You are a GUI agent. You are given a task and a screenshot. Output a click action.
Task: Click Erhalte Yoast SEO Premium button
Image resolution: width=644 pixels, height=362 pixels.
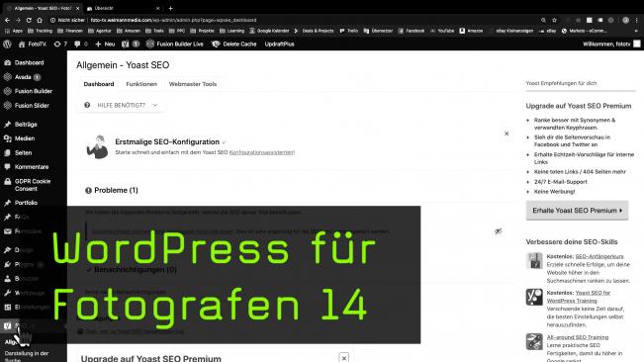click(x=577, y=210)
